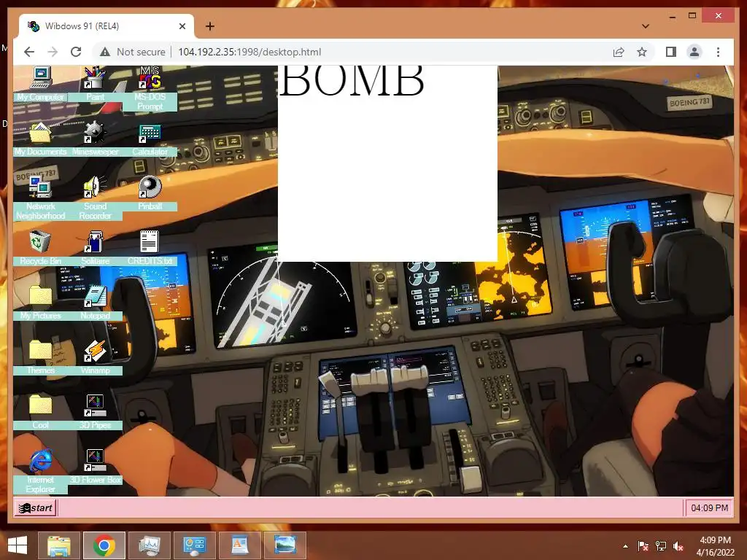
Task: Focus the address bar URL field
Action: click(249, 52)
